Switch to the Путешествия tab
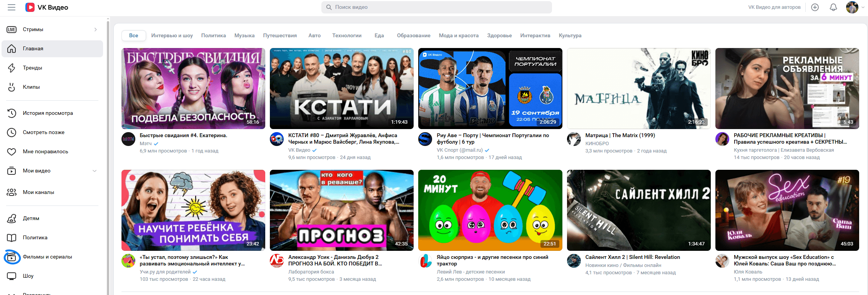This screenshot has height=295, width=868. tap(280, 36)
